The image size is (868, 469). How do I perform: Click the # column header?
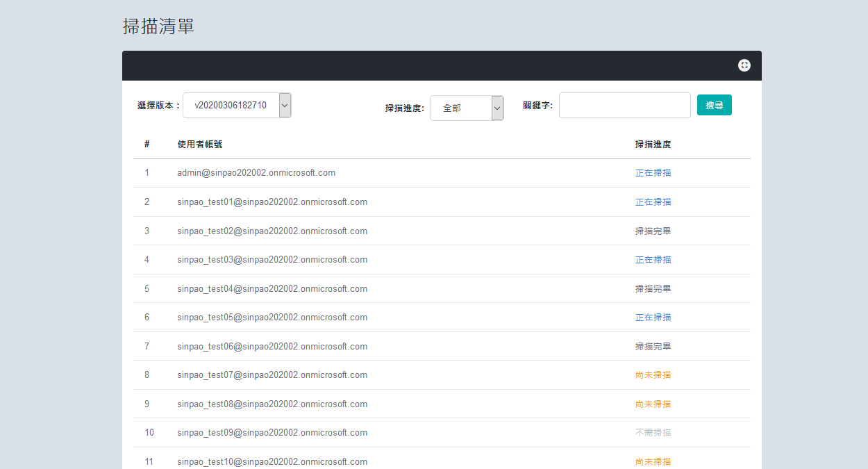point(147,145)
